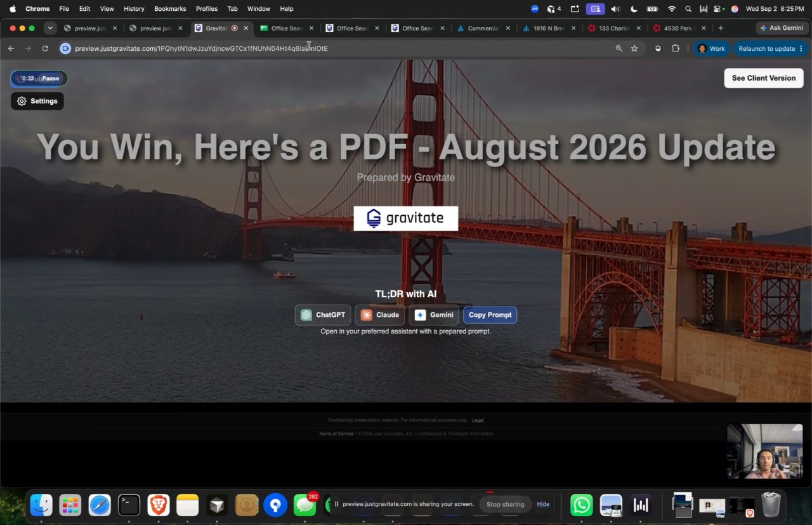The height and width of the screenshot is (525, 812).
Task: Launch Siri from the menu bar
Action: coord(735,9)
